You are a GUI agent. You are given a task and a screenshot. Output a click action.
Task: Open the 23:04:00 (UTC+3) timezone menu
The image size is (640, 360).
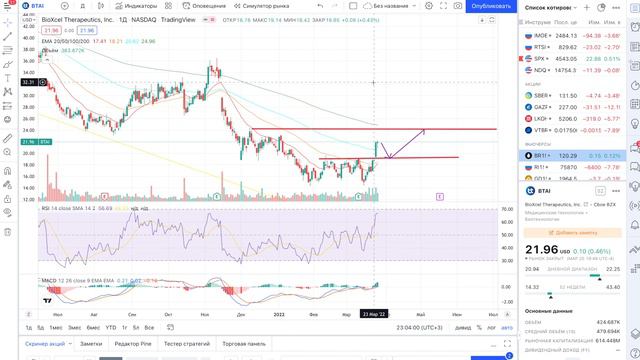pyautogui.click(x=419, y=328)
